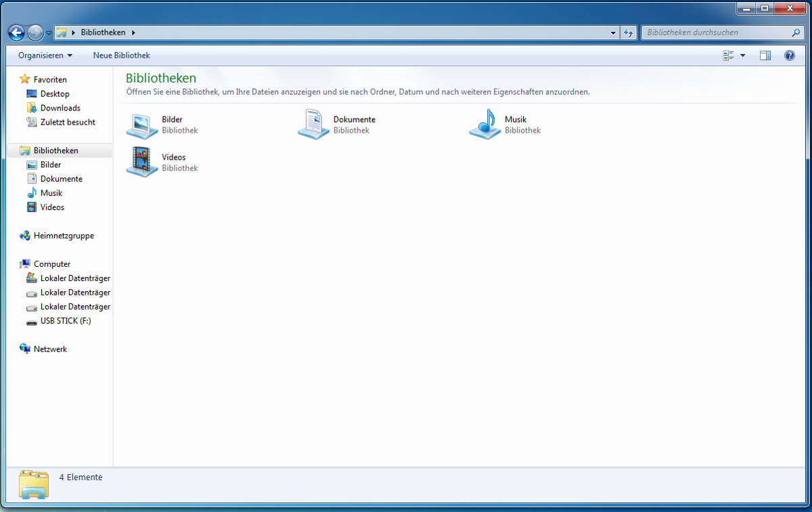Open the USB STICK (F:) drive
The height and width of the screenshot is (512, 812).
(x=66, y=322)
